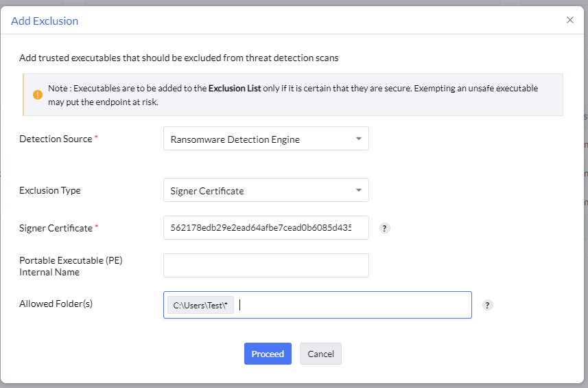Expand the Exclusion Type dropdown
Image resolution: width=588 pixels, height=388 pixels.
(x=266, y=191)
